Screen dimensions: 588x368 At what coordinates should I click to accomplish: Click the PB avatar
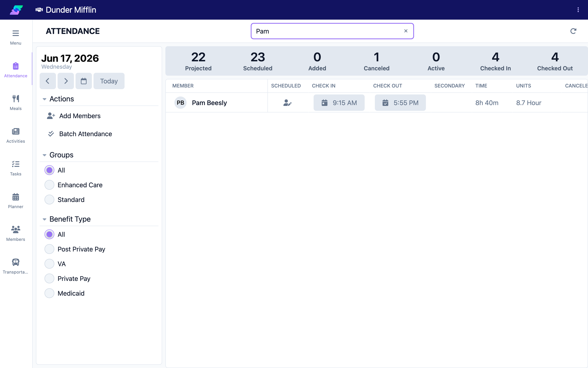pos(180,103)
